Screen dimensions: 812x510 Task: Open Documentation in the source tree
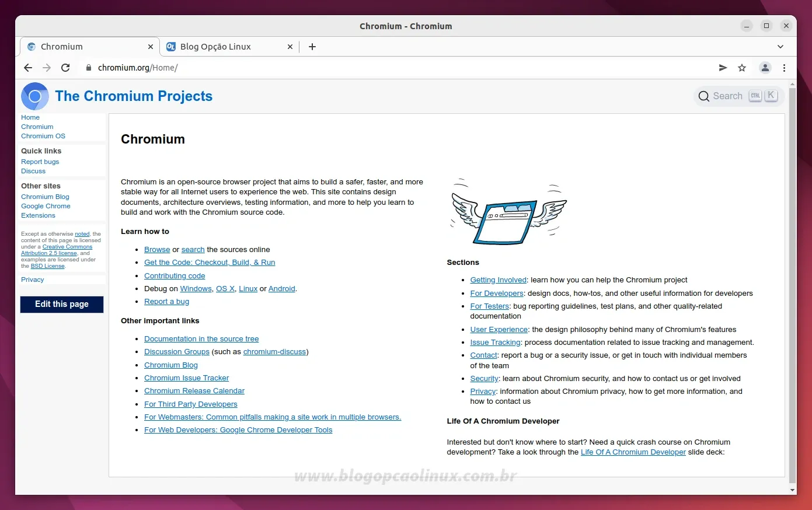click(x=201, y=339)
